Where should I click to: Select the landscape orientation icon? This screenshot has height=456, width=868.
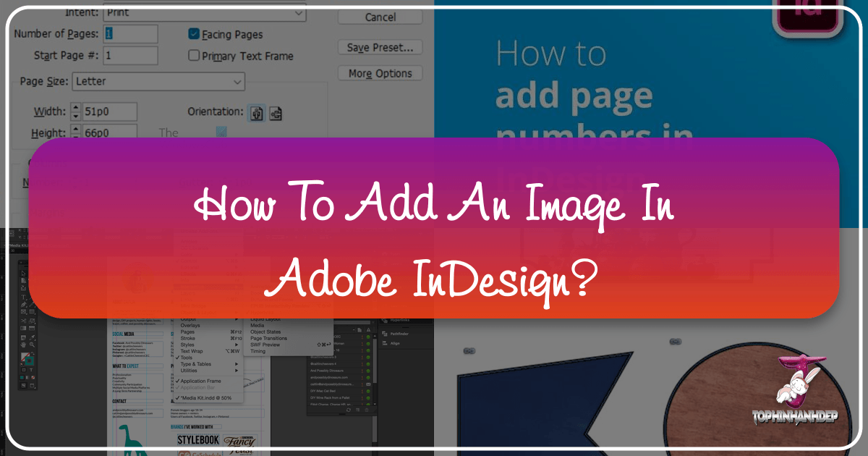[275, 113]
